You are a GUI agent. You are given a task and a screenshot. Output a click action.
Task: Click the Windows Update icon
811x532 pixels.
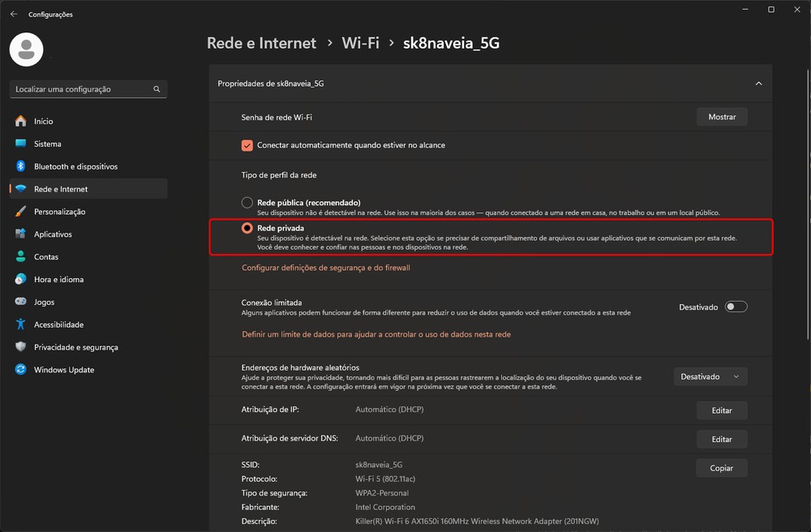[21, 370]
